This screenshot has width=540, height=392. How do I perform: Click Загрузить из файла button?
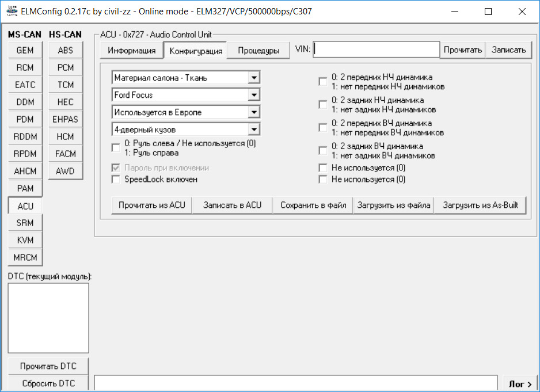[x=394, y=205]
